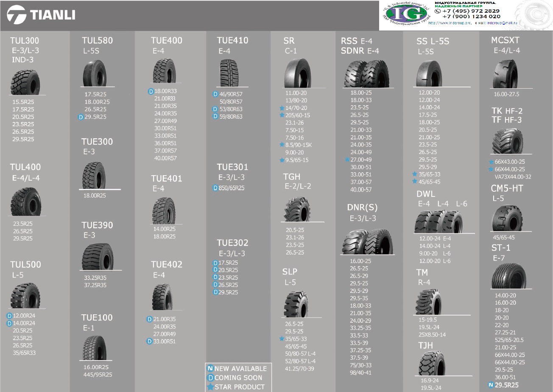Click the star icon in the legend
This screenshot has width=553, height=392.
[210, 387]
